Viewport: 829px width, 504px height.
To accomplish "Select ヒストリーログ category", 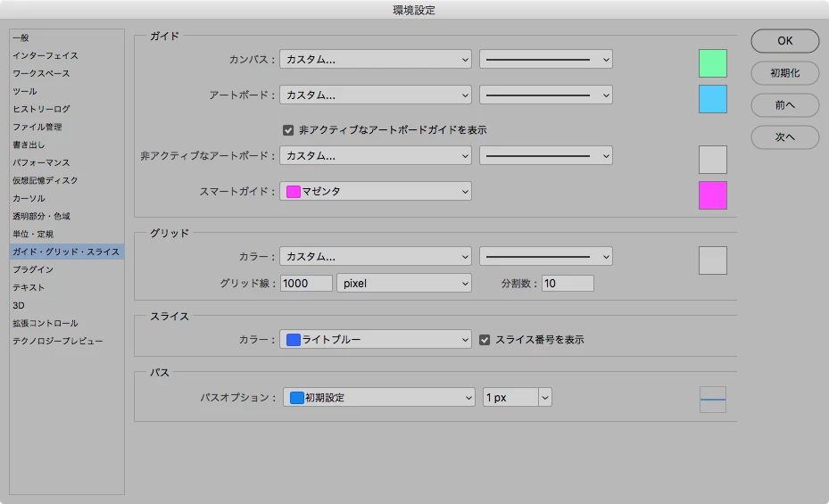I will [41, 110].
